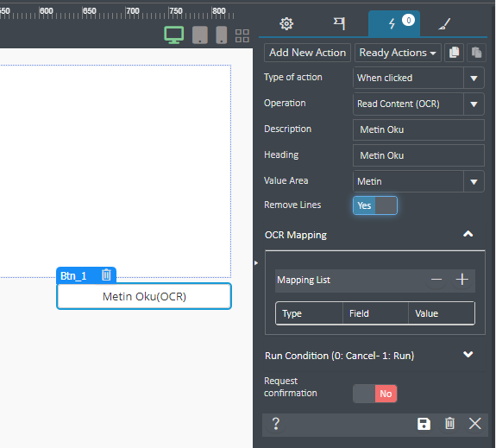Click the Description input field

coord(418,129)
